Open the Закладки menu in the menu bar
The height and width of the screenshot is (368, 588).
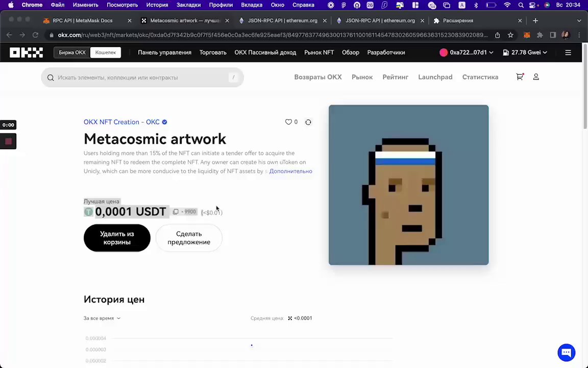point(189,5)
